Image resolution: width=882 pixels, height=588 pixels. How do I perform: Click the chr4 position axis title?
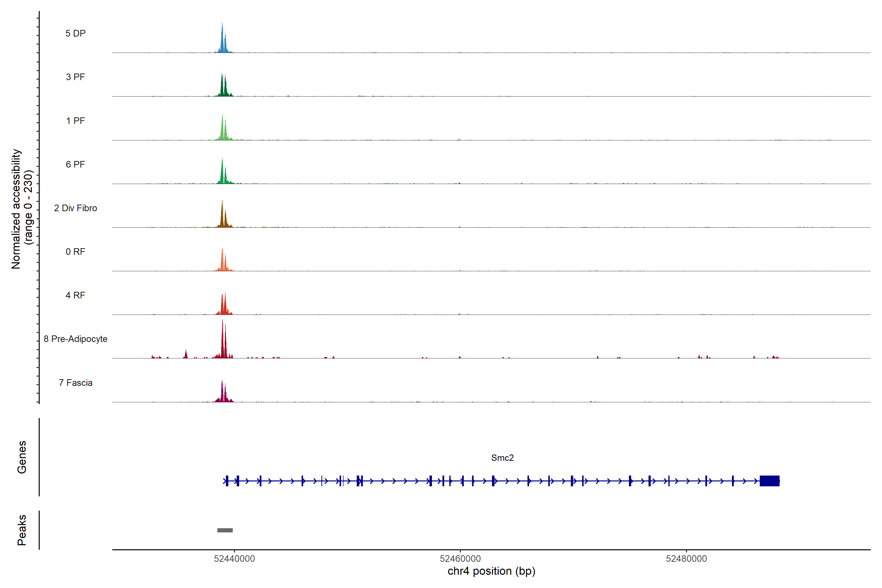click(x=491, y=571)
